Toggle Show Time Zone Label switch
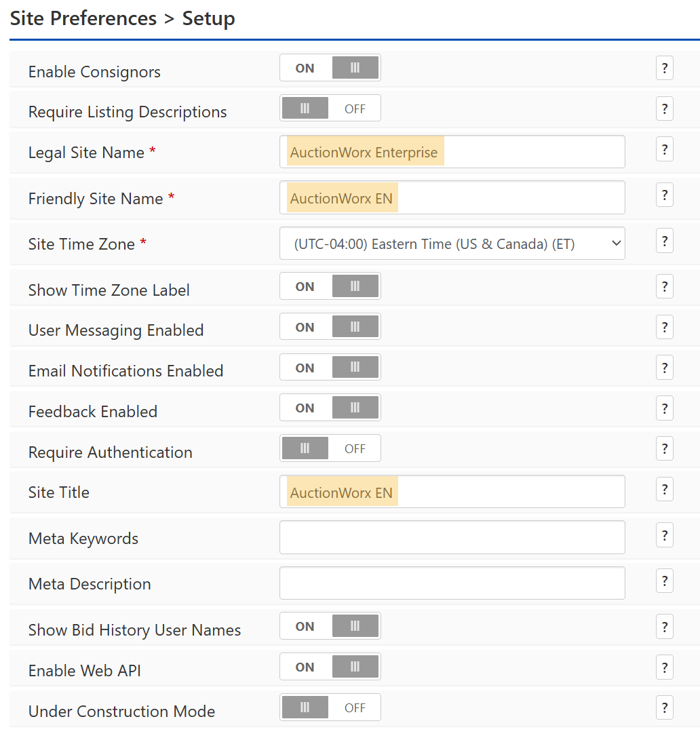Image resolution: width=700 pixels, height=738 pixels. (x=330, y=286)
